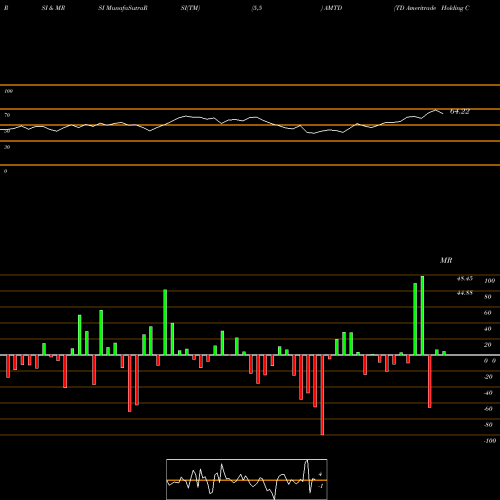Click the '-1' label in mini chart
Screen dimensions: 500x500
[321, 486]
